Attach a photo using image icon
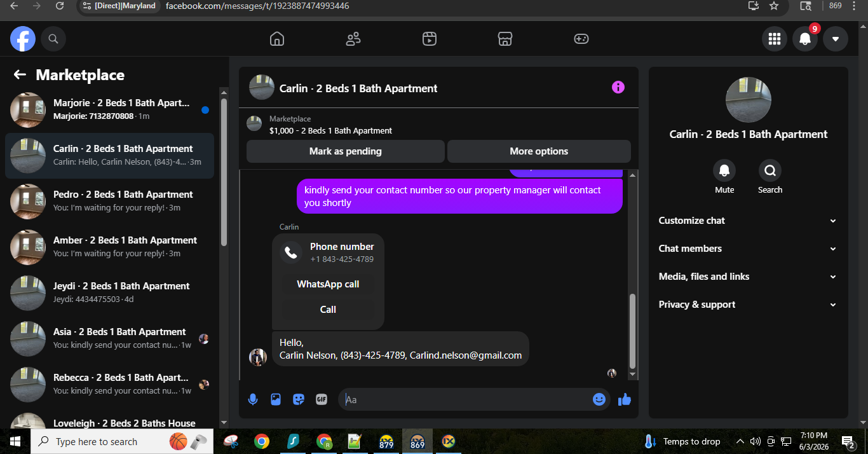The height and width of the screenshot is (454, 868). tap(276, 399)
